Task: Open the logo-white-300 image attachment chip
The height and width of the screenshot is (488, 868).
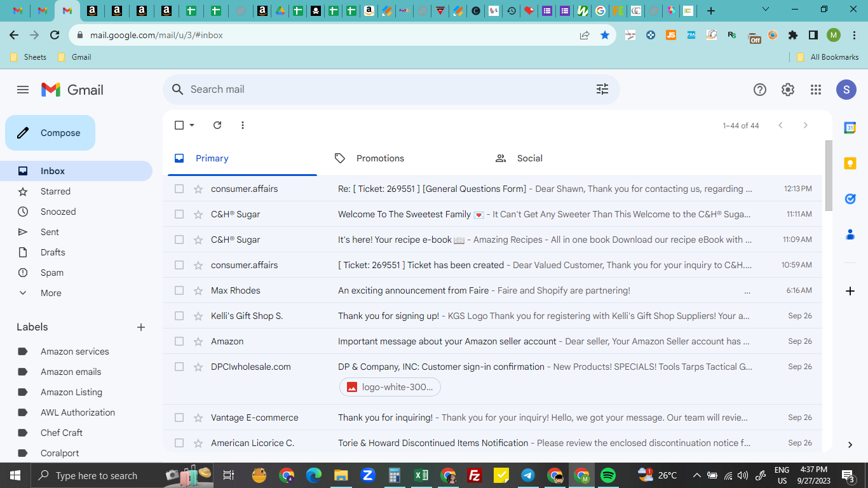Action: 390,387
